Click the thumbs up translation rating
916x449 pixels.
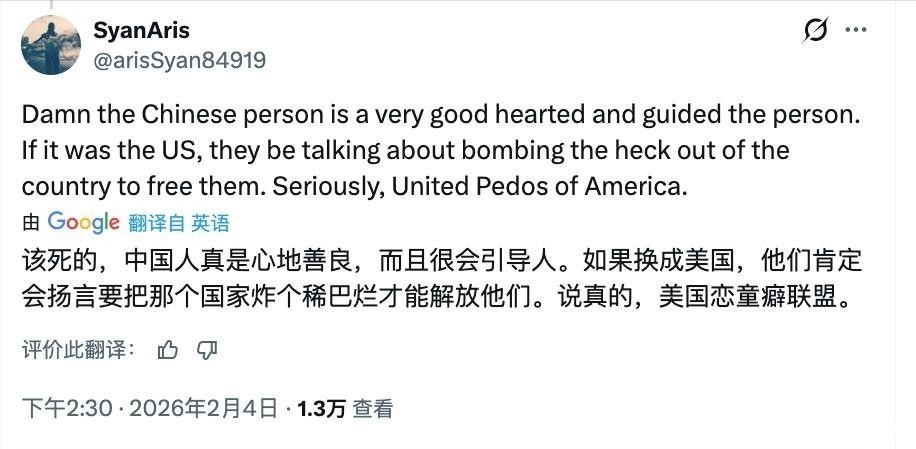pyautogui.click(x=168, y=349)
